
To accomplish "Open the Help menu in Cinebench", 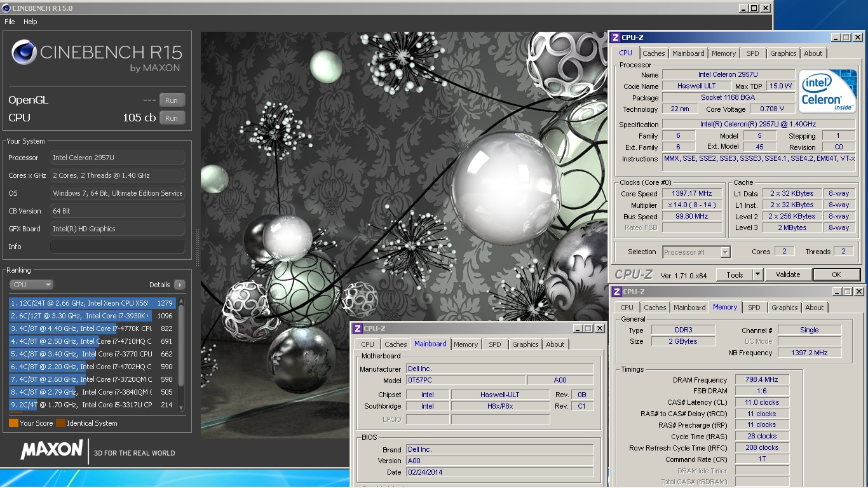I will (x=31, y=22).
